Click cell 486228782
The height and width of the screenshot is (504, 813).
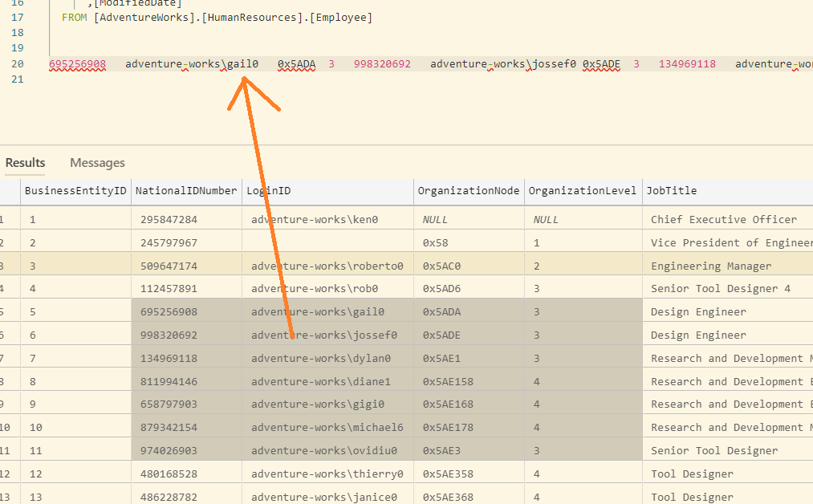[187, 497]
